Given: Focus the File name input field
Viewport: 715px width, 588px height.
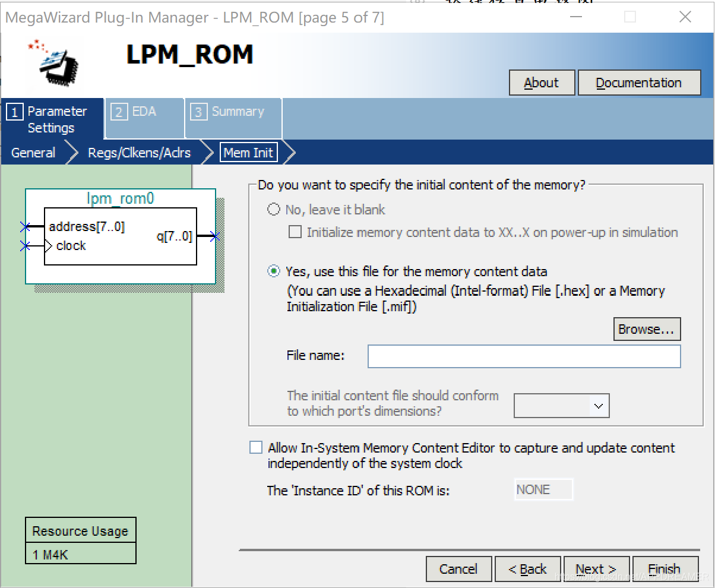Looking at the screenshot, I should click(524, 356).
